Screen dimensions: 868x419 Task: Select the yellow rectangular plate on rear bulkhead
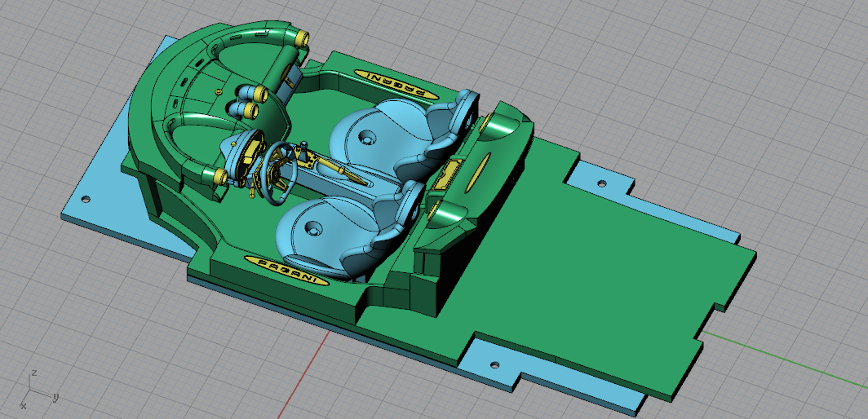click(448, 174)
